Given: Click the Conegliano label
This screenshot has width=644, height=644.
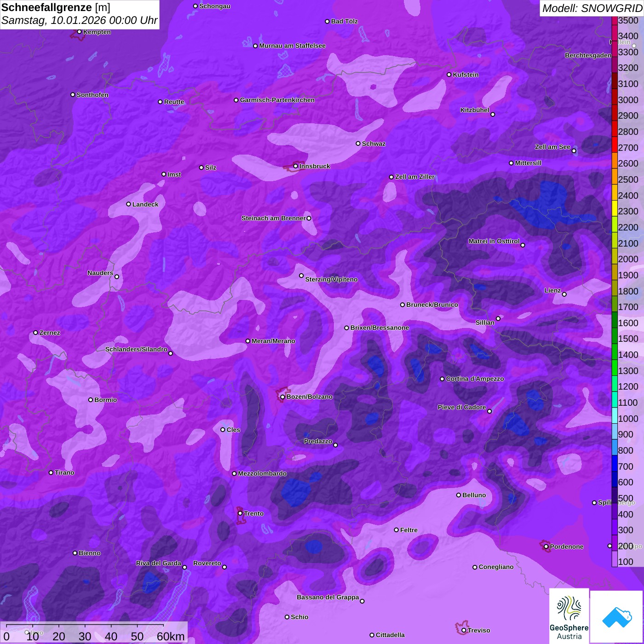Looking at the screenshot, I should click(x=496, y=567).
